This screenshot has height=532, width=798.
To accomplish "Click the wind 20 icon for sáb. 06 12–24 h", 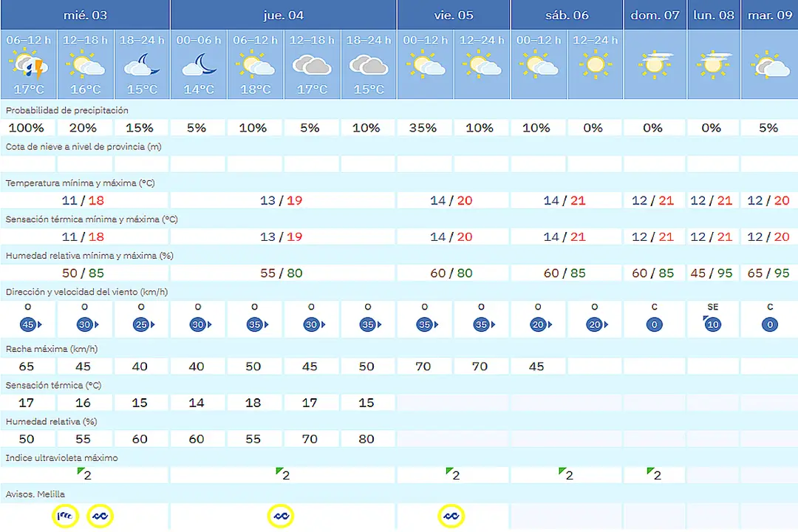I will pos(596,324).
